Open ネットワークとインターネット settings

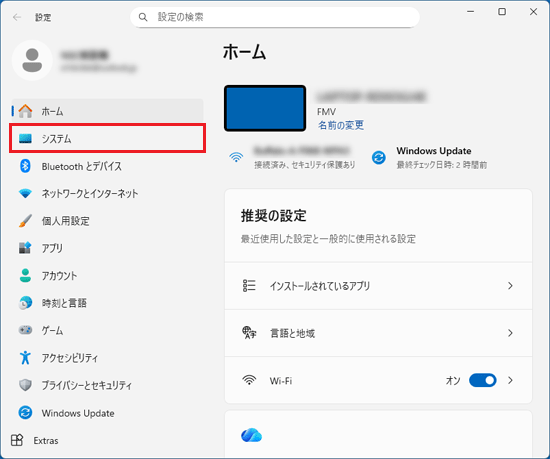[x=107, y=193]
